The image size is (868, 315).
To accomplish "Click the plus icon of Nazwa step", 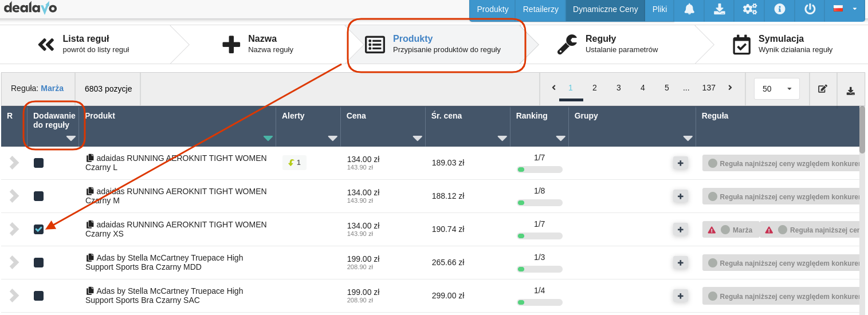I will (x=231, y=44).
